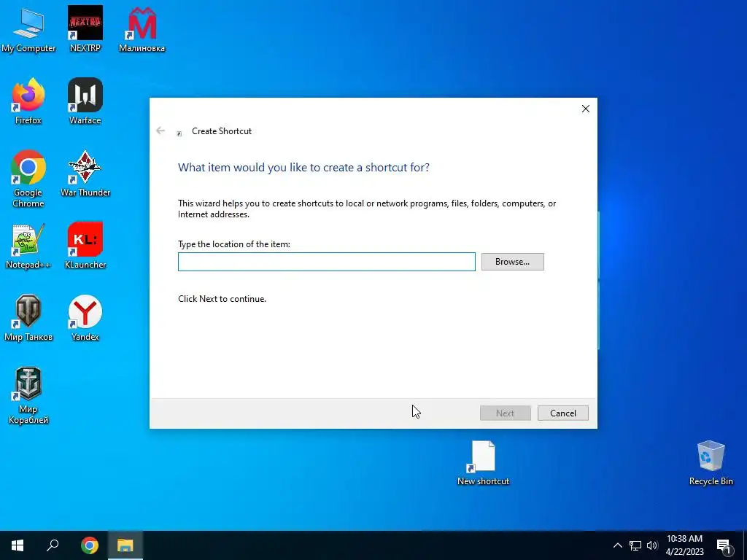Select the Notepad++ desktop icon
747x560 pixels.
(28, 246)
